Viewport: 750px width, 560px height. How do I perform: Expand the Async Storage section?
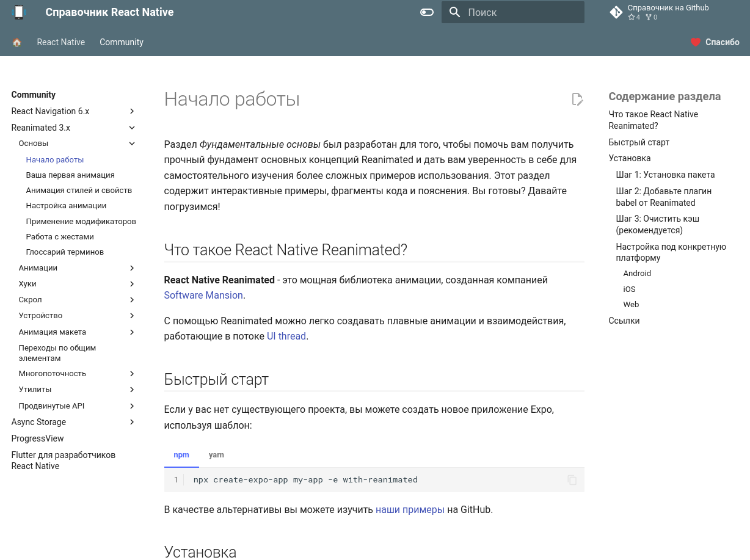coord(132,422)
